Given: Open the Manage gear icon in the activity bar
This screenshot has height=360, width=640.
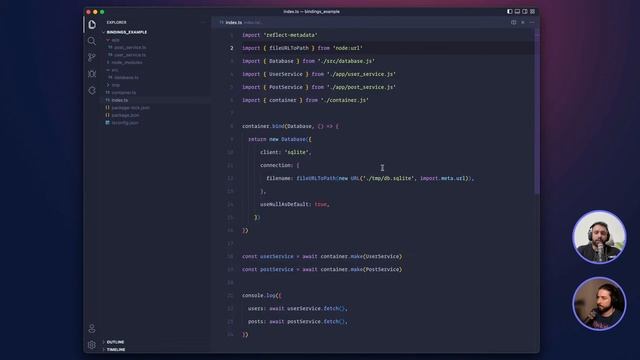Looking at the screenshot, I should tap(92, 345).
